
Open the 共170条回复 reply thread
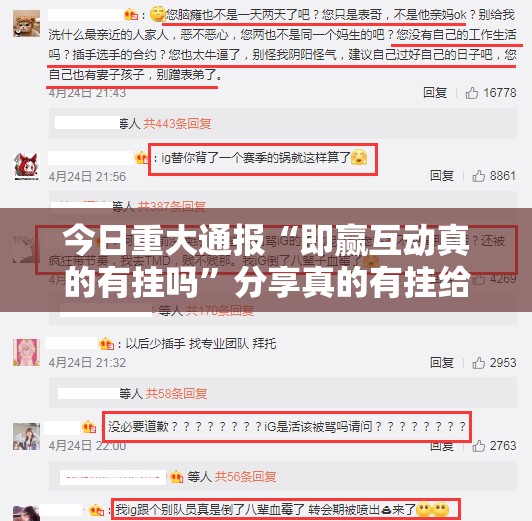point(220,310)
